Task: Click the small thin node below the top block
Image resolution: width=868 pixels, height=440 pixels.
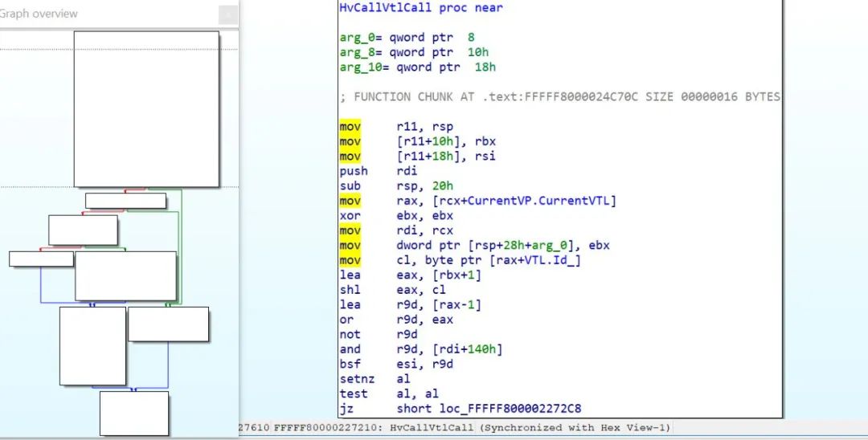Action: 125,201
